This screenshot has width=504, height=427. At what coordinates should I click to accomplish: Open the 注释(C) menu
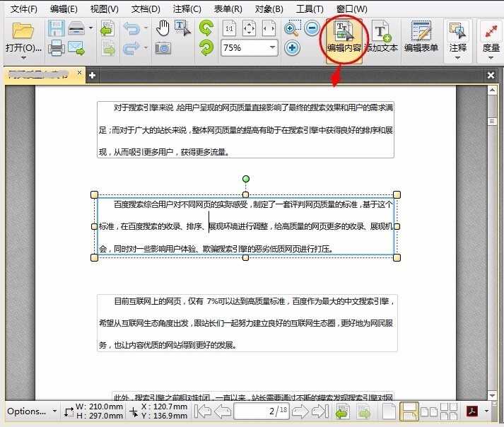point(187,9)
